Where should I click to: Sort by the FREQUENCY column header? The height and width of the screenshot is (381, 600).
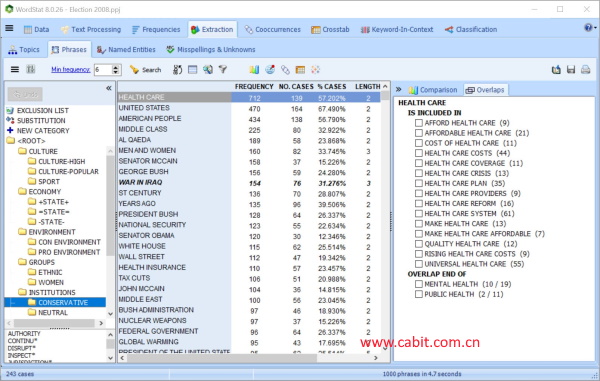coord(254,87)
